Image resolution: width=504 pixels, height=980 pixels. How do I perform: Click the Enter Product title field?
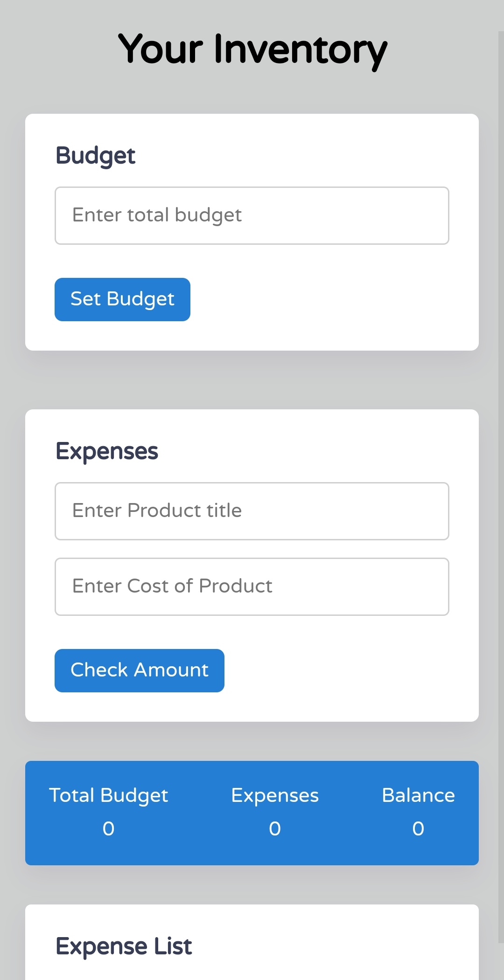point(252,511)
